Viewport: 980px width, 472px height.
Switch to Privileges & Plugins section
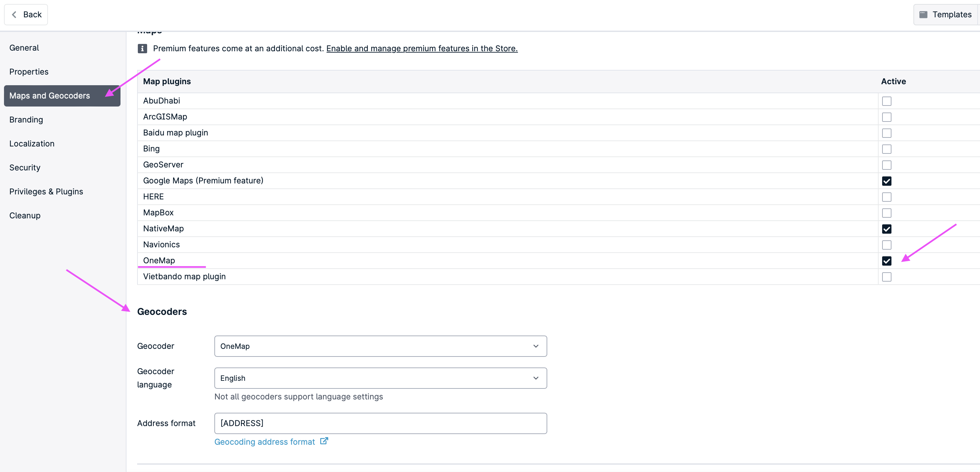pos(46,191)
